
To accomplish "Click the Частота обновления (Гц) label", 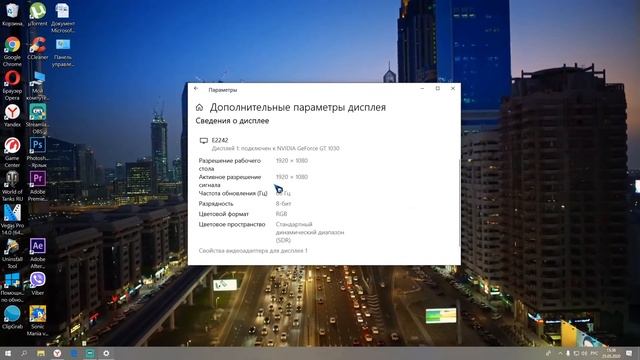I will 233,193.
